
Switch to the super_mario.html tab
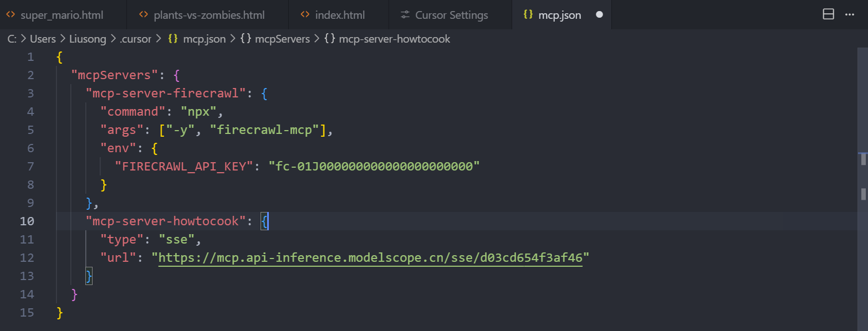pyautogui.click(x=63, y=15)
